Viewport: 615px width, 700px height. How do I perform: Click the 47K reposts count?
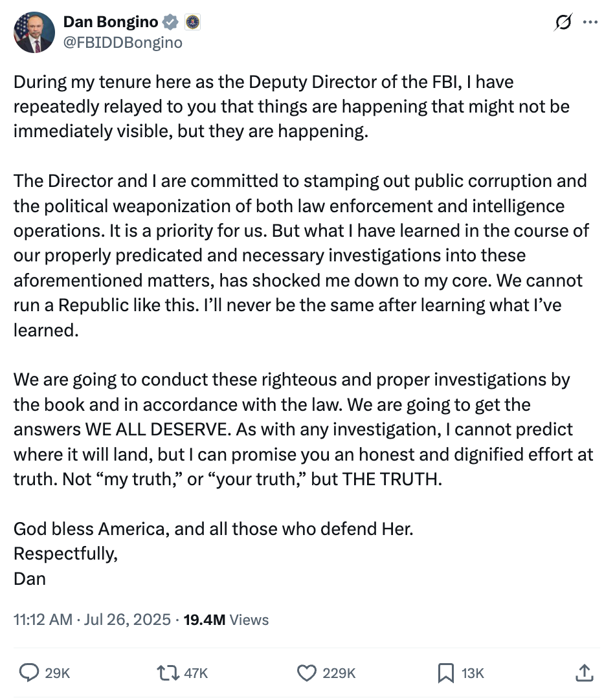pyautogui.click(x=196, y=673)
